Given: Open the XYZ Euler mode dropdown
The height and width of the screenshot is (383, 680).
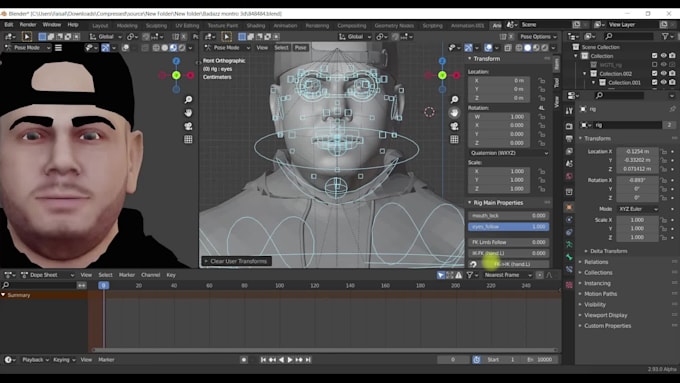Looking at the screenshot, I should [x=638, y=209].
